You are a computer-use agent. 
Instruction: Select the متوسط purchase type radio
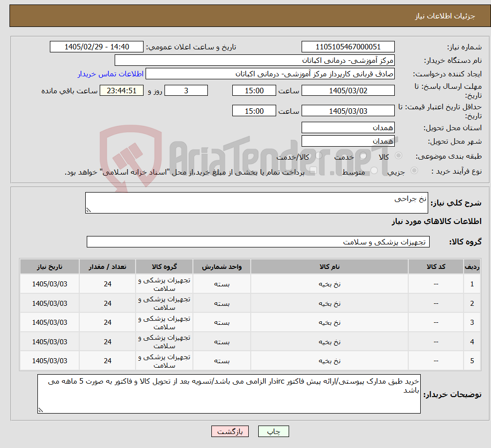[374, 171]
